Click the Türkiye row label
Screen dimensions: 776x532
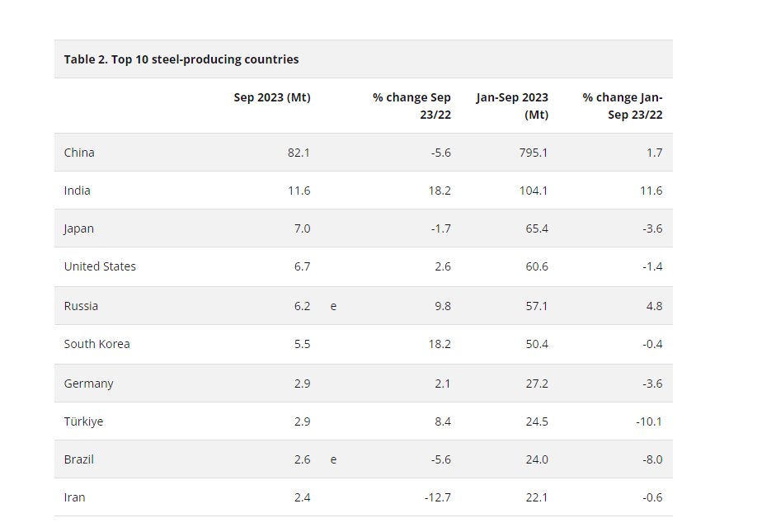coord(83,421)
